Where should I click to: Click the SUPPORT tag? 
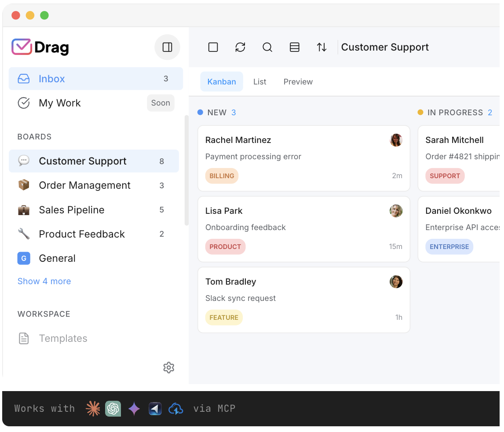coord(445,176)
